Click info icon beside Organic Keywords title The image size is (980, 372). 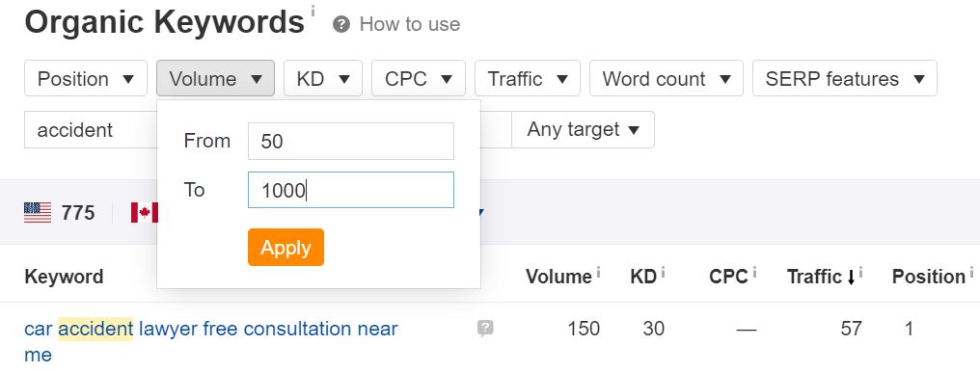(313, 12)
